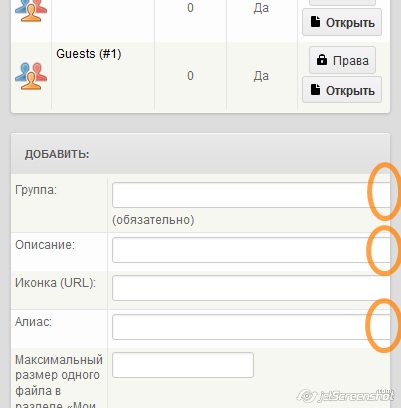Click the jetScreenshot eye logo watermark
The width and height of the screenshot is (401, 408).
pos(307,396)
